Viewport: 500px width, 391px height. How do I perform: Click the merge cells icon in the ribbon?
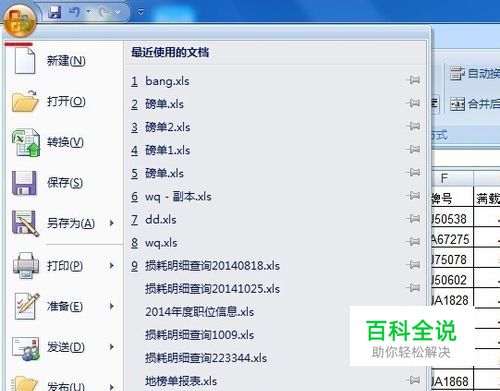coord(457,104)
